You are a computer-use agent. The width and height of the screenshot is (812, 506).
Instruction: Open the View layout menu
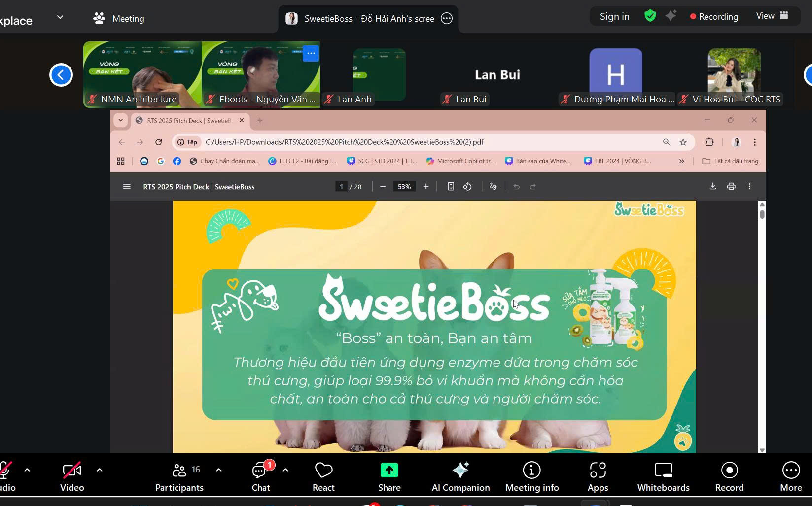tap(772, 16)
